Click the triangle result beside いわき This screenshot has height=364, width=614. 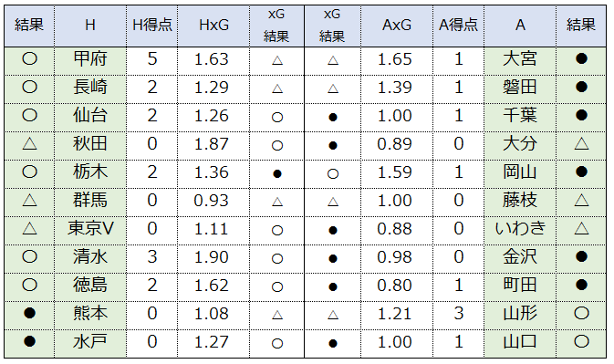(x=581, y=229)
